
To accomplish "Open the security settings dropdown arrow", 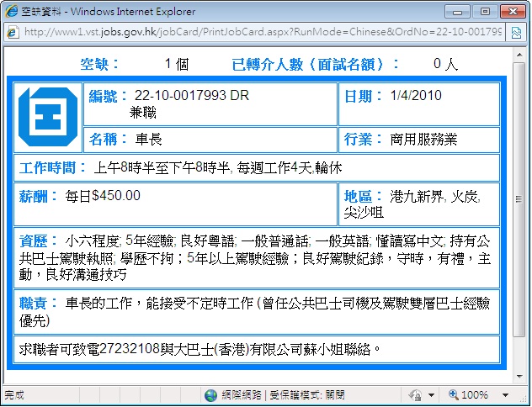I will point(432,394).
